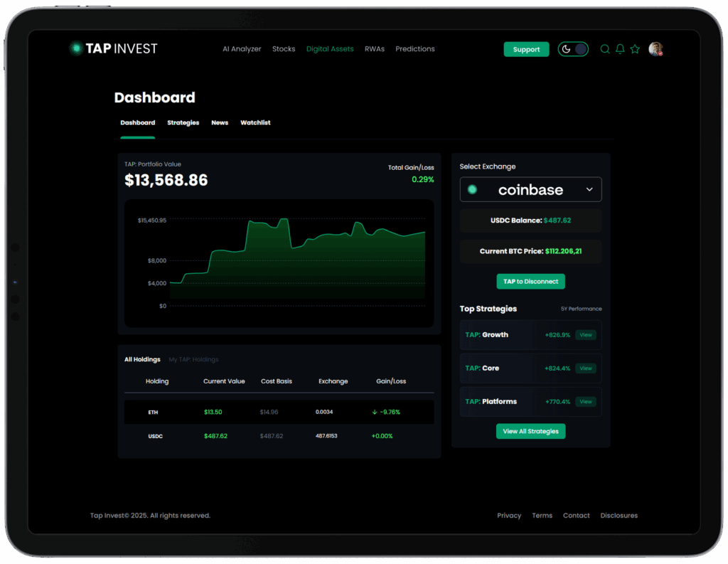The image size is (728, 564).
Task: Toggle the dark mode switch
Action: (573, 49)
